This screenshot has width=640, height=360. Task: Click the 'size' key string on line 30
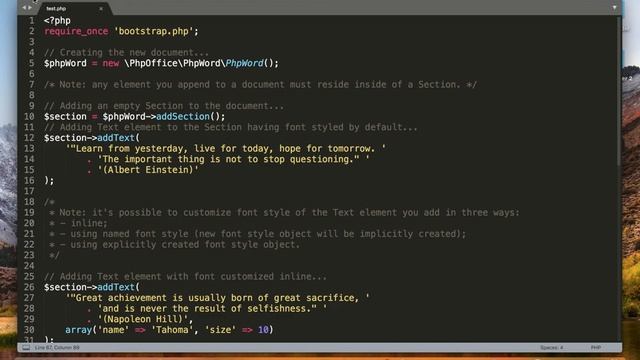point(220,330)
